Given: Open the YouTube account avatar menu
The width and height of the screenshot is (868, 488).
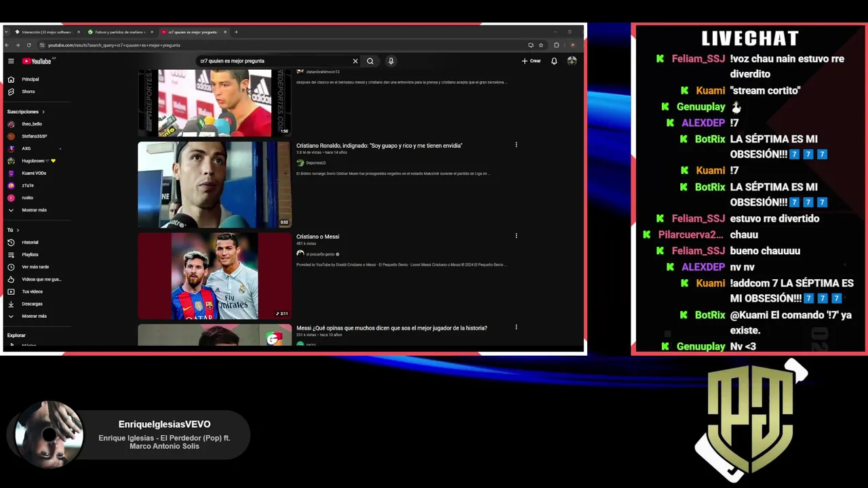Looking at the screenshot, I should point(572,61).
